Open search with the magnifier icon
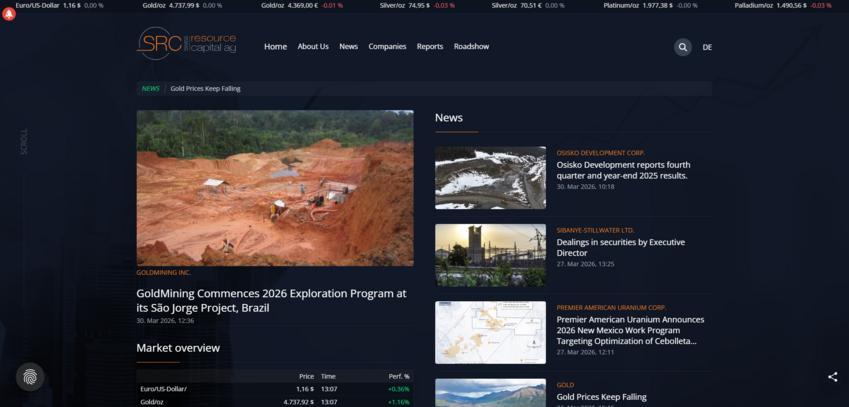This screenshot has width=849, height=407. pos(682,47)
